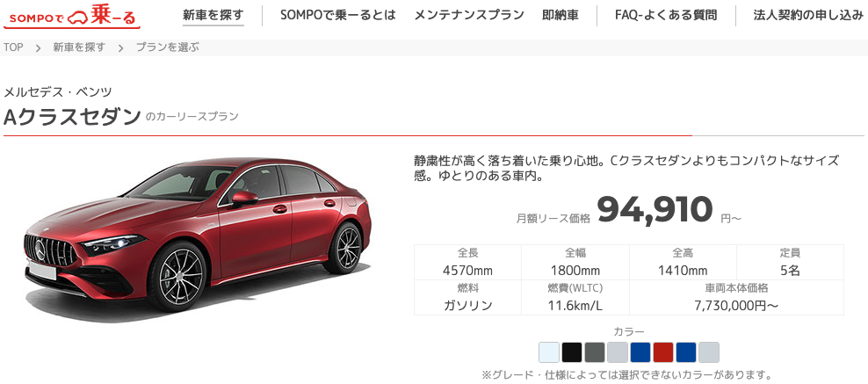The width and height of the screenshot is (868, 384).
Task: Open the 新車を探す menu item
Action: [x=213, y=15]
